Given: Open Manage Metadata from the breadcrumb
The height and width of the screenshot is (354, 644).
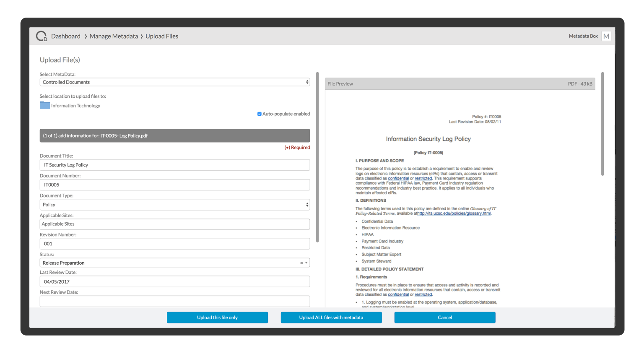Looking at the screenshot, I should tap(114, 36).
